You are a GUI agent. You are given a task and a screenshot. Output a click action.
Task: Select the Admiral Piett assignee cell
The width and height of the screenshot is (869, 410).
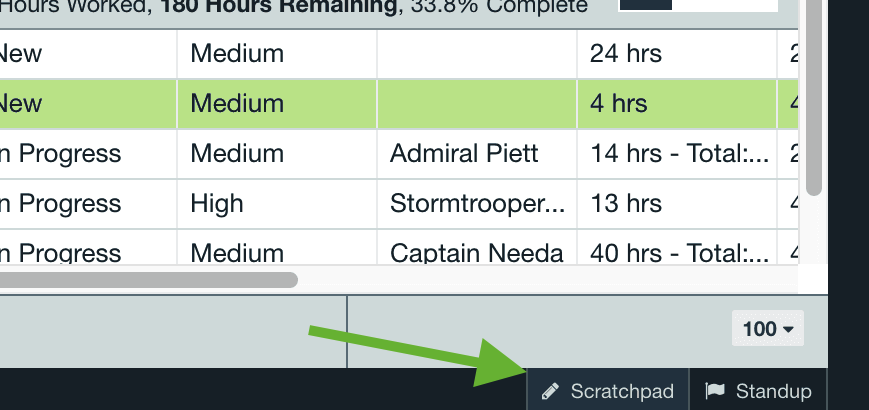click(477, 153)
